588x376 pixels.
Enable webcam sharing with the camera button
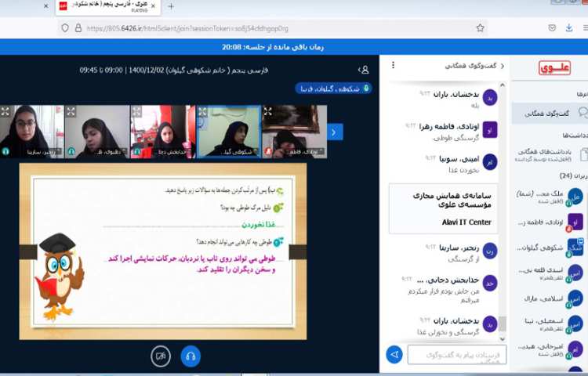pos(161,356)
